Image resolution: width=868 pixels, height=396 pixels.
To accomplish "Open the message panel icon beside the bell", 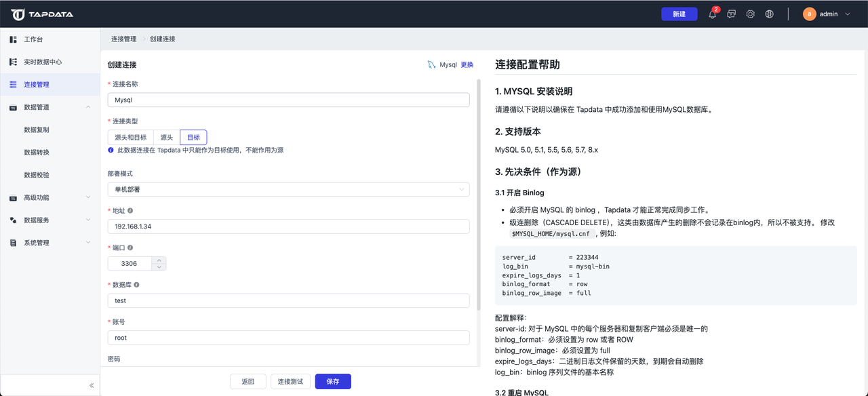I will [731, 14].
